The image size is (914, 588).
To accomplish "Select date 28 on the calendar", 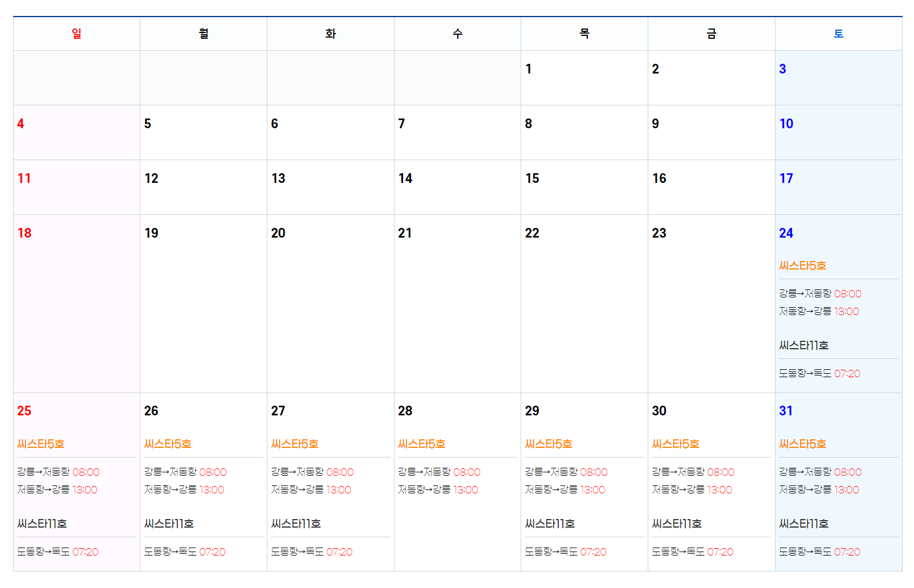I will pyautogui.click(x=405, y=411).
